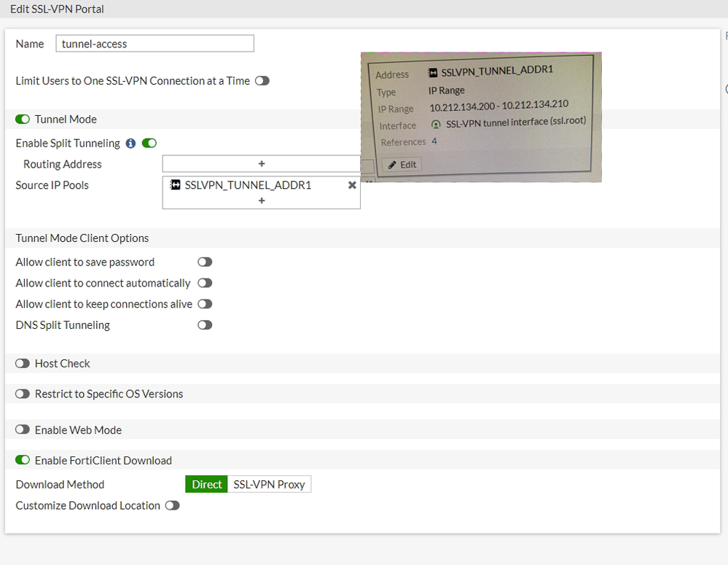This screenshot has height=565, width=728.
Task: Turn off Enable Split Tunneling toggle
Action: click(149, 143)
